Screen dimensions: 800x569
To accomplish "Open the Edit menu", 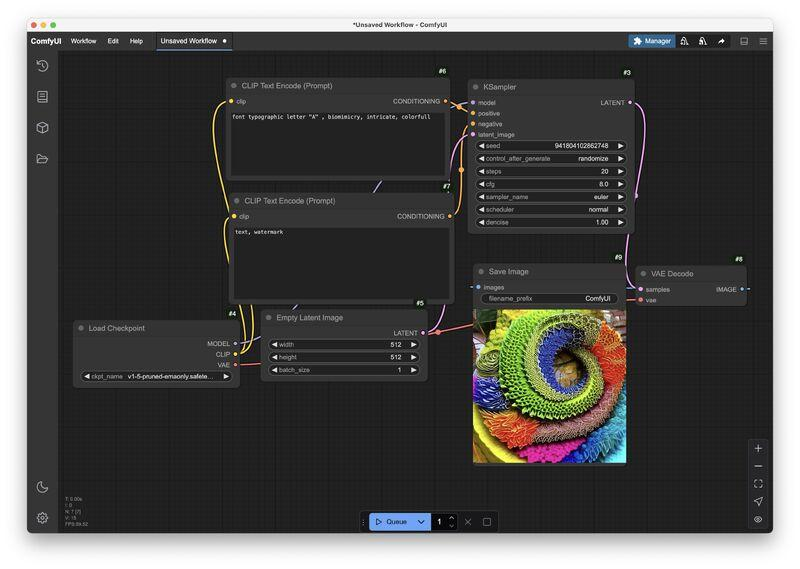I will coord(113,41).
